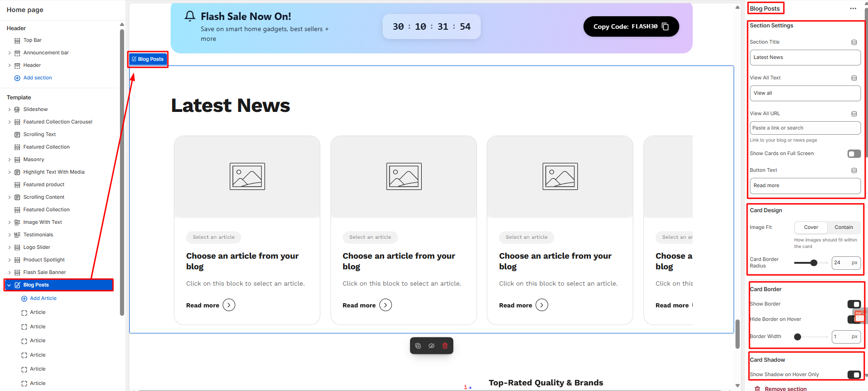Click Add Article under Blog Posts
868x391 pixels.
pyautogui.click(x=43, y=299)
